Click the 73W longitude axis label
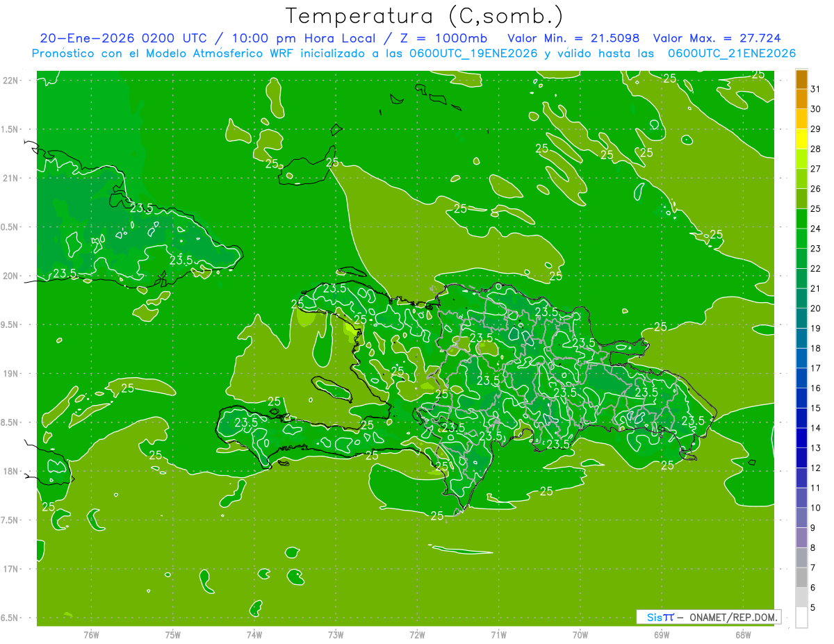This screenshot has width=834, height=644. tap(336, 634)
